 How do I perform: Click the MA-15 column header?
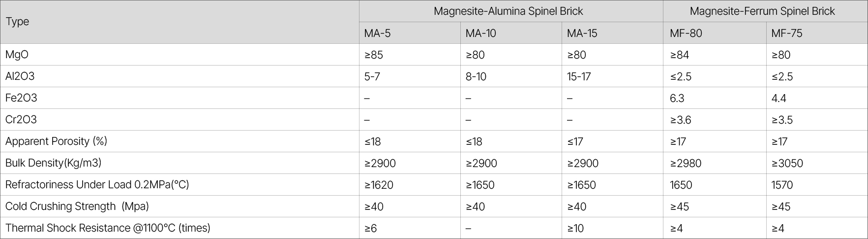pyautogui.click(x=582, y=33)
